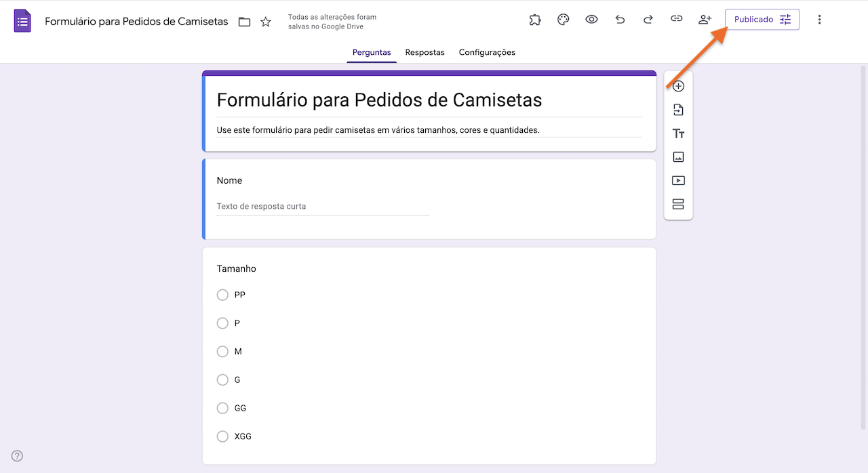868x473 pixels.
Task: Open the extensions puzzle icon menu
Action: pos(535,19)
